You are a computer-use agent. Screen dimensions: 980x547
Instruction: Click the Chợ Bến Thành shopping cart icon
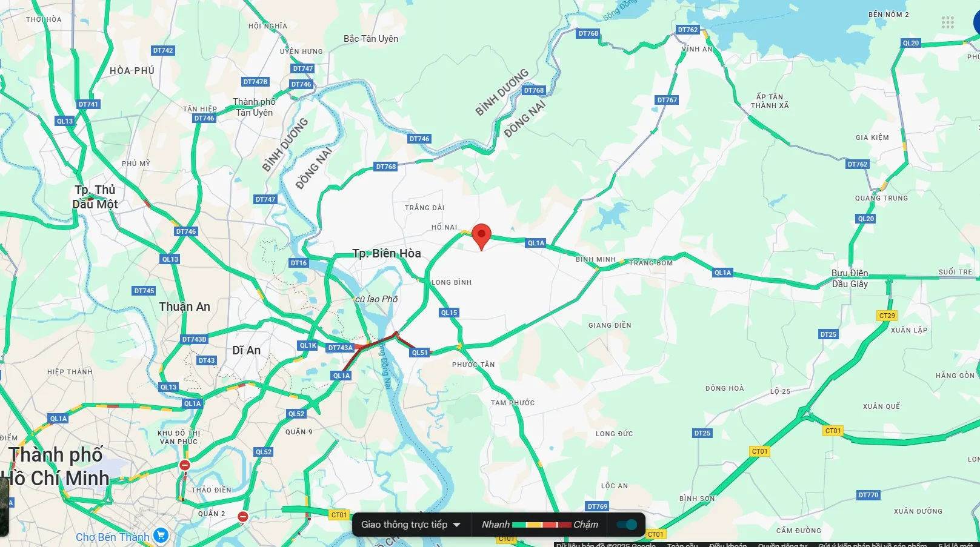161,535
